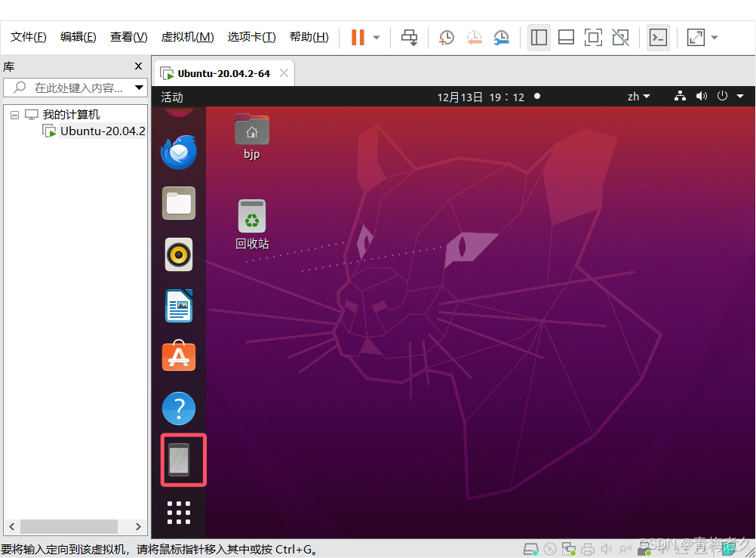
Task: Click the library scrollbar left arrow
Action: [12, 526]
